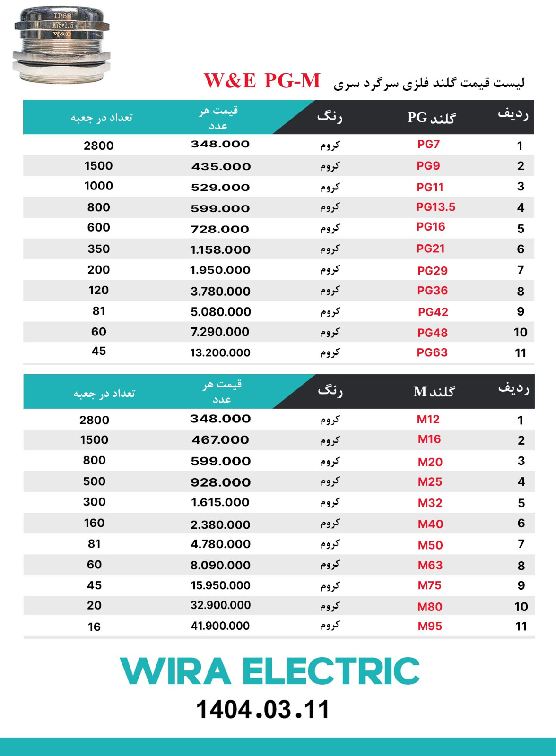Select the PG7 gland entry
556x756 pixels.
click(428, 144)
